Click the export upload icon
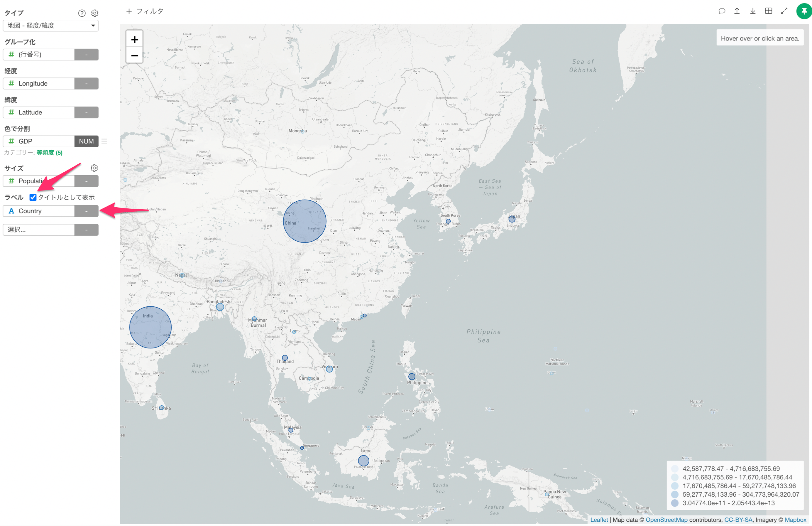Screen dimensions: 812x526 point(737,11)
